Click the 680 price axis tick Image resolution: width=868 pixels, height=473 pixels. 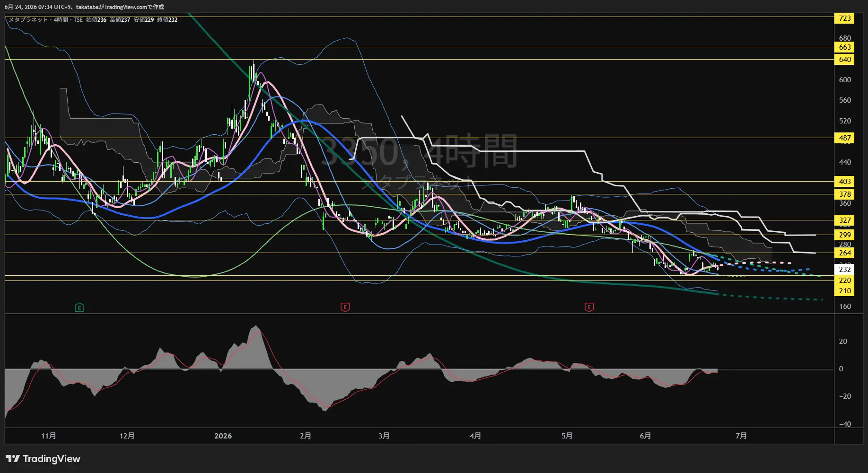(845, 38)
